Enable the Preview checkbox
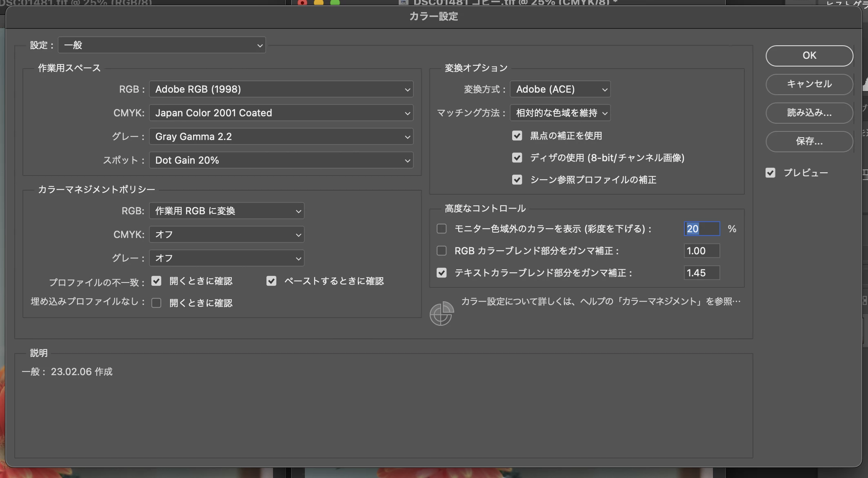This screenshot has height=478, width=868. [x=770, y=173]
